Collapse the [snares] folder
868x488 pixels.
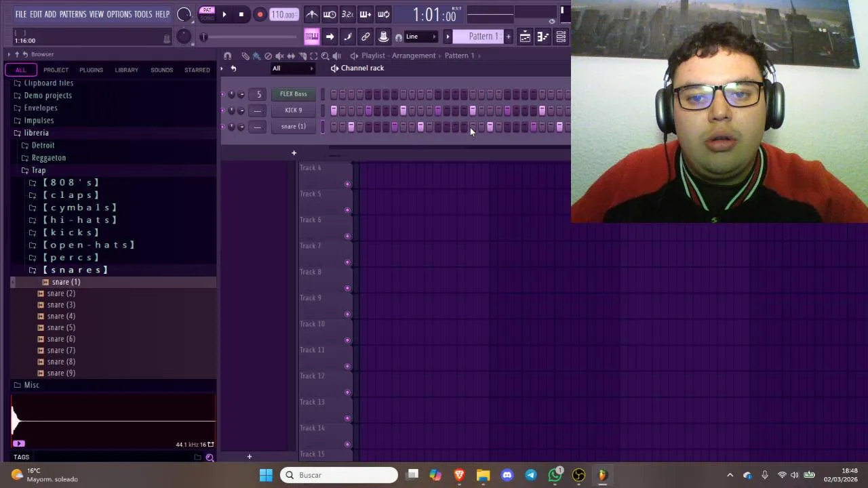click(75, 270)
